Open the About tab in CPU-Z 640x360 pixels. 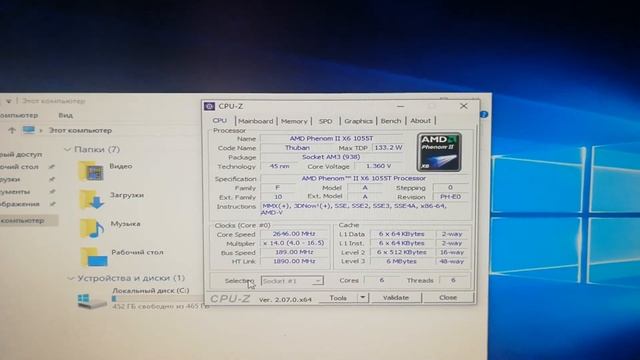[420, 121]
